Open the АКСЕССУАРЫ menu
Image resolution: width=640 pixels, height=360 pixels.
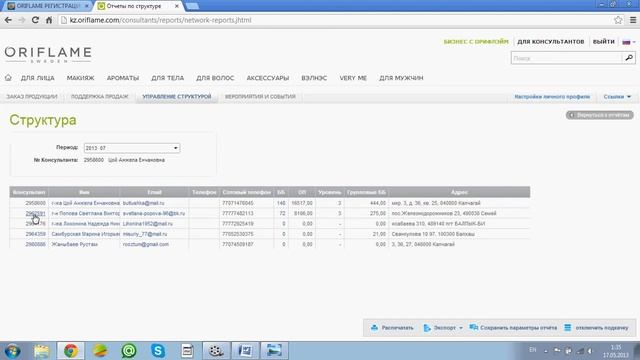[268, 78]
